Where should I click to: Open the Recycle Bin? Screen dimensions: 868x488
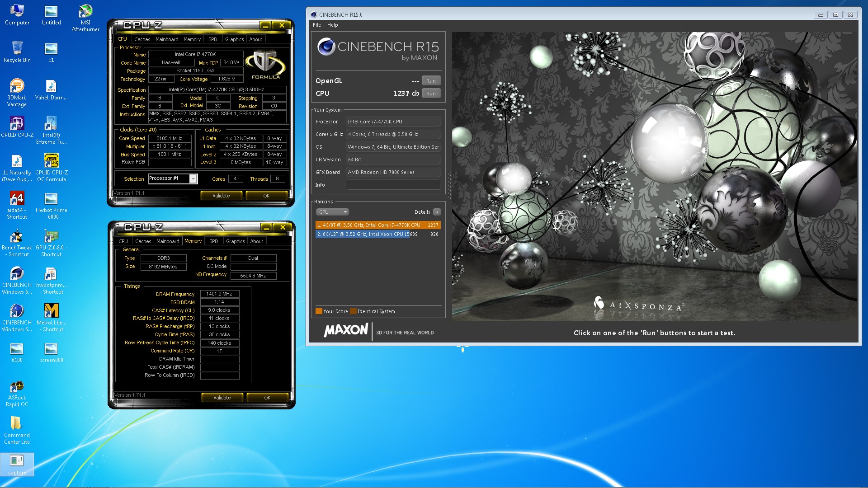17,52
